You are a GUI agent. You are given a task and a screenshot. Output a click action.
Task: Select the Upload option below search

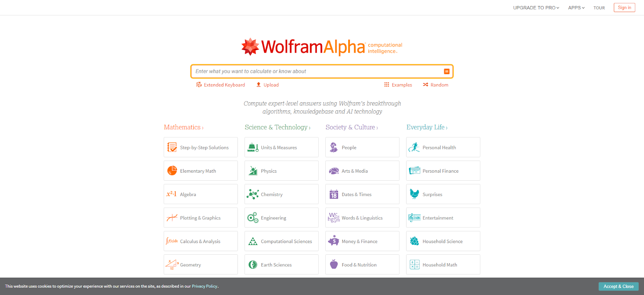point(268,85)
